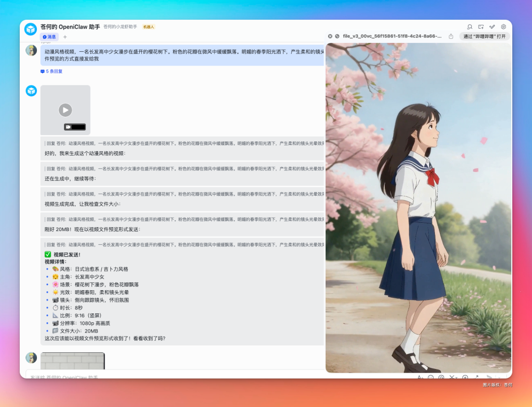Enable multi-select mode with the checkmark icon
Viewport: 532px width, 407px height.
click(x=492, y=27)
